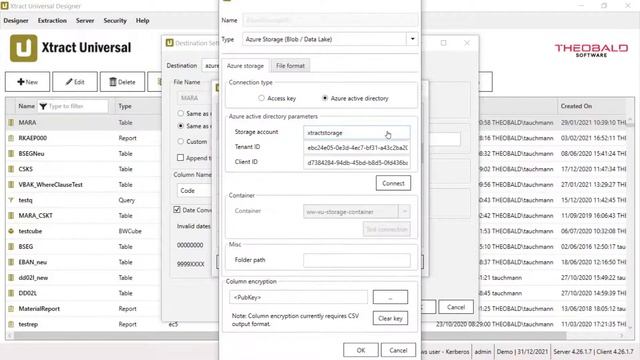Click the Connect button
This screenshot has height=360, width=640.
point(393,183)
